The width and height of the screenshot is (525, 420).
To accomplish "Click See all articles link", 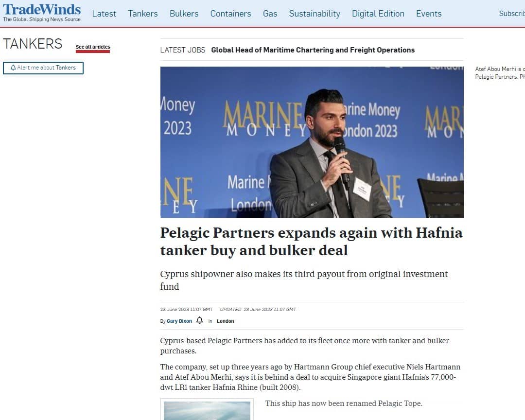I will [93, 47].
